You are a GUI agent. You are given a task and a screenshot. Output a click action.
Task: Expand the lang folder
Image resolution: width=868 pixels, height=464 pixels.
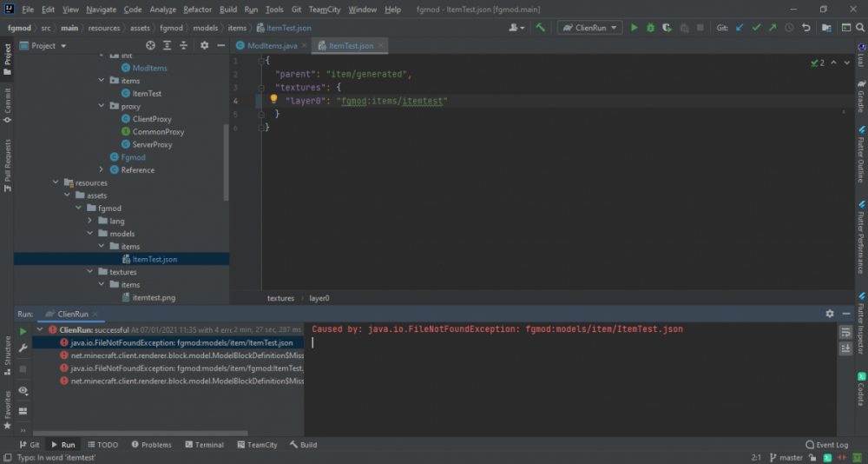[x=89, y=221]
